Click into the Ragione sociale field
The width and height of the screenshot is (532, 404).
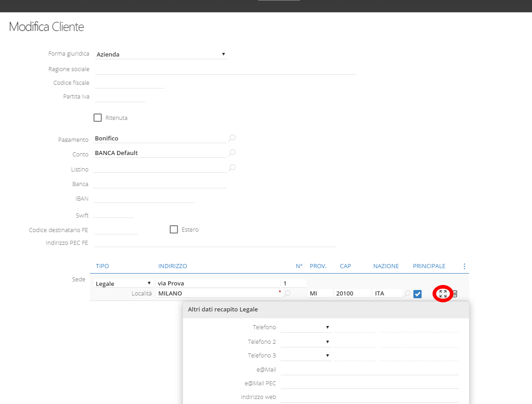pyautogui.click(x=225, y=69)
